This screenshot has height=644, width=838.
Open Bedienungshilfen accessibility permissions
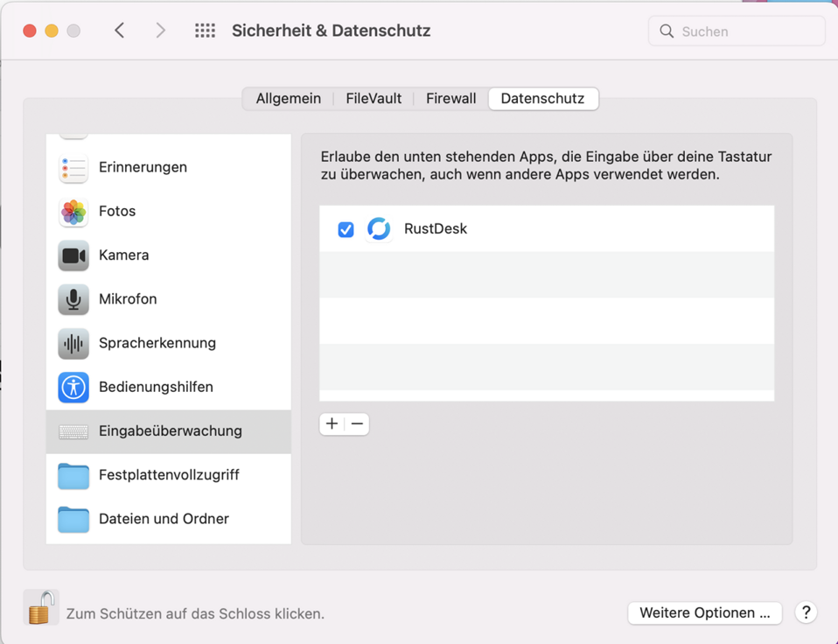click(x=156, y=387)
